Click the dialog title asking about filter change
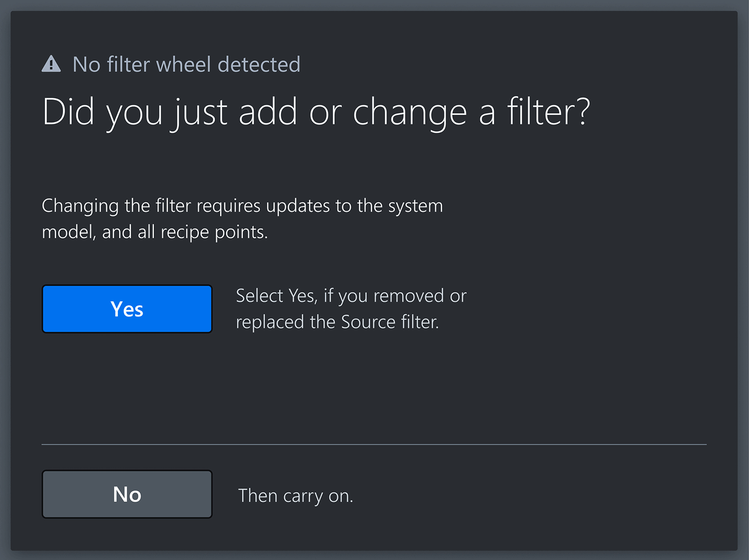 [x=317, y=111]
